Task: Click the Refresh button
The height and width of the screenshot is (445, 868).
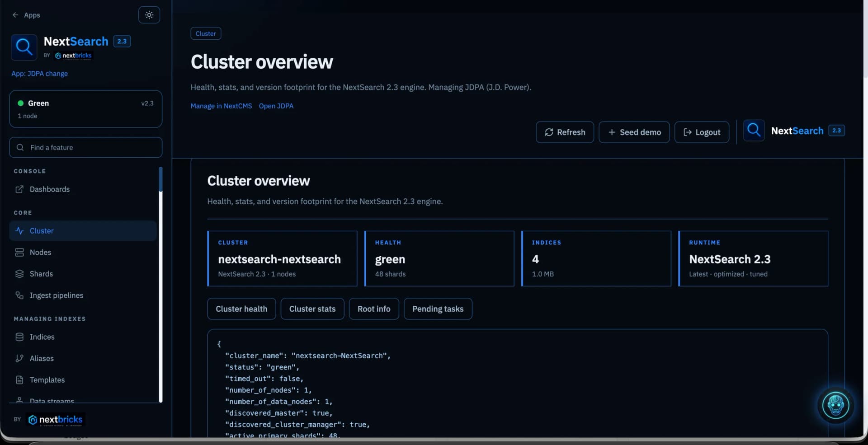Action: 565,132
